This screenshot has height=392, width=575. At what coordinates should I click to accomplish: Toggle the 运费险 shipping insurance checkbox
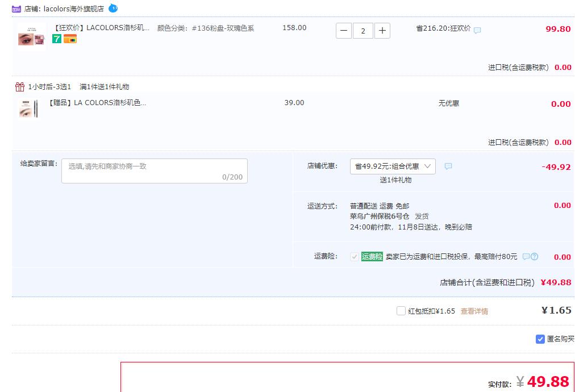[x=355, y=257]
